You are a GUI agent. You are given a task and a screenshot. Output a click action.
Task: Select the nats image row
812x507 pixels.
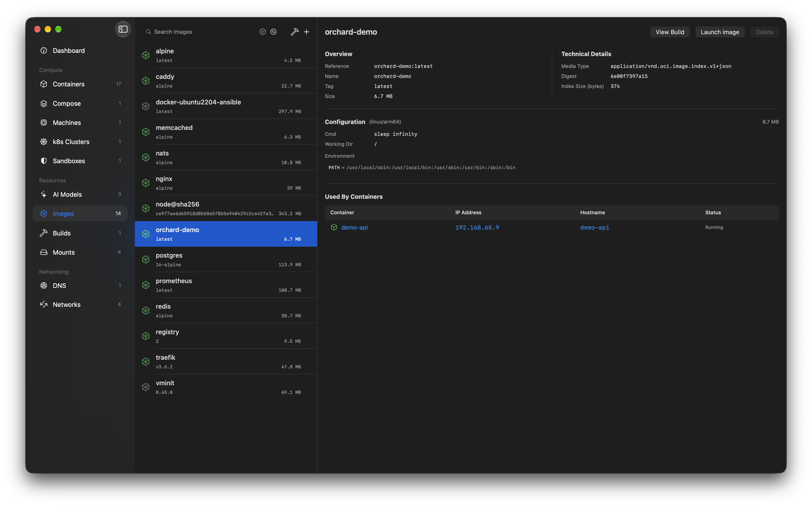pyautogui.click(x=226, y=157)
